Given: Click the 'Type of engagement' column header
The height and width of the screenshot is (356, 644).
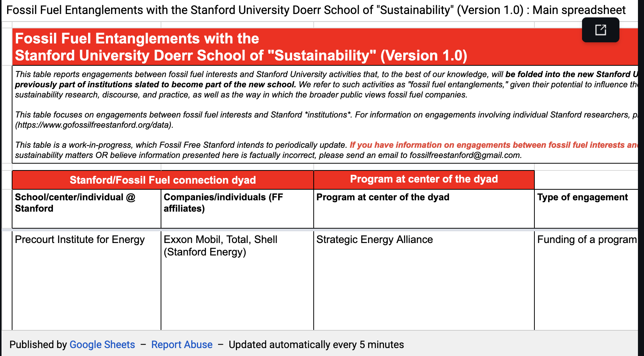Looking at the screenshot, I should point(587,209).
